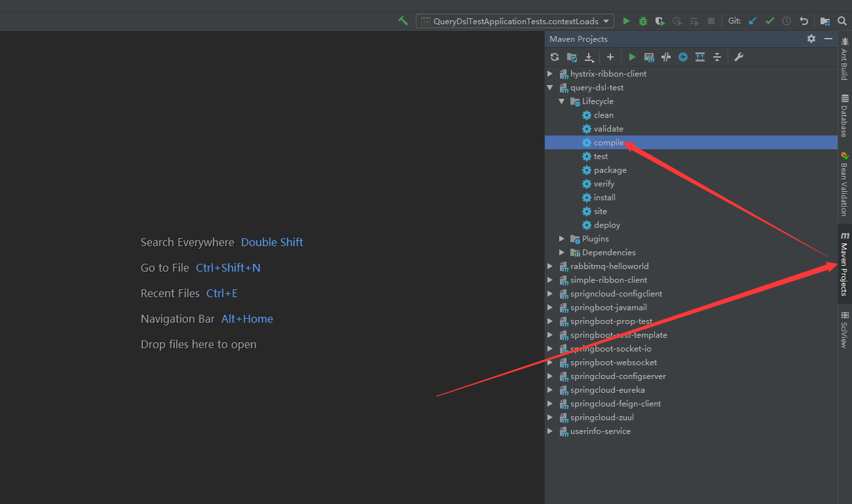
Task: Open Search Everywhere magnifier icon
Action: pos(842,21)
